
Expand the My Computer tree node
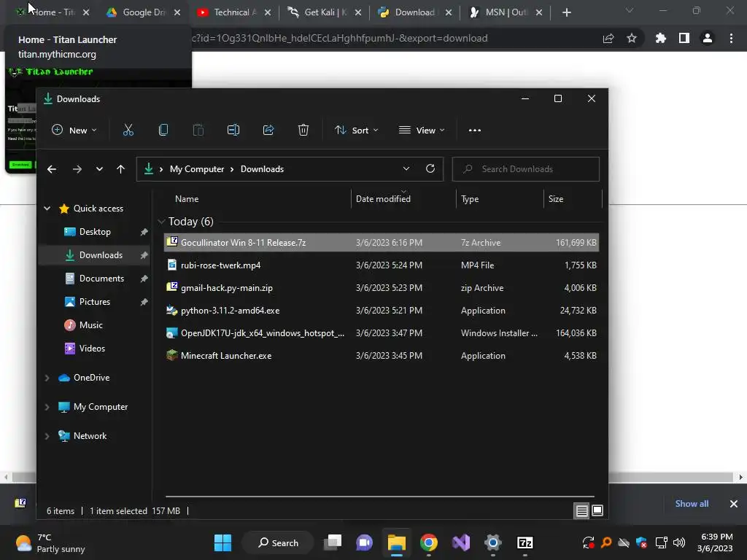47,407
